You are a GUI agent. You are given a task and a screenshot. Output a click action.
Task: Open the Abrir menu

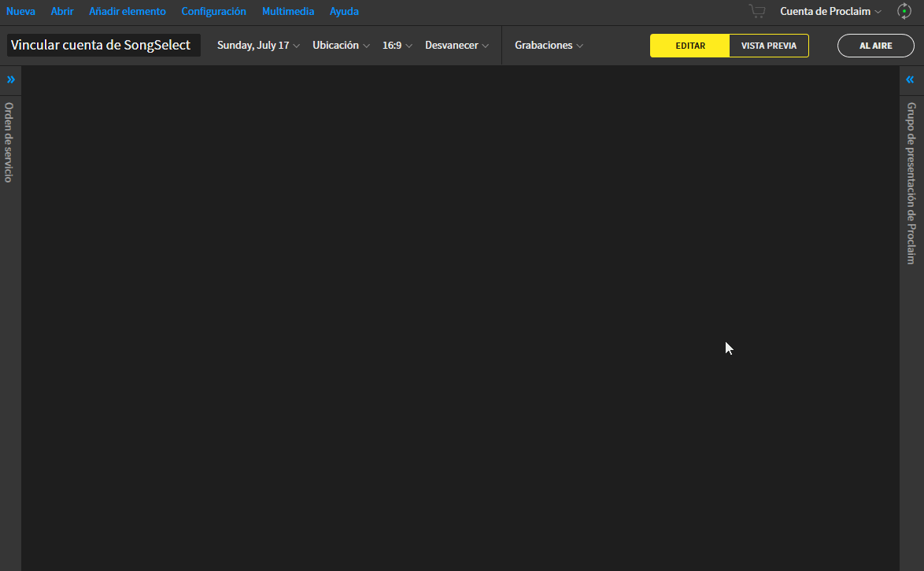coord(62,11)
